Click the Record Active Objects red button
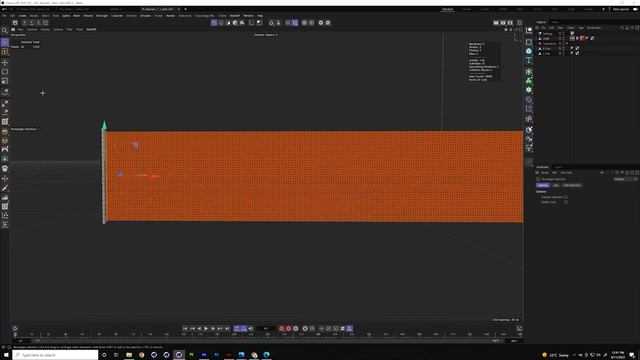This screenshot has height=360, width=640. (x=281, y=329)
